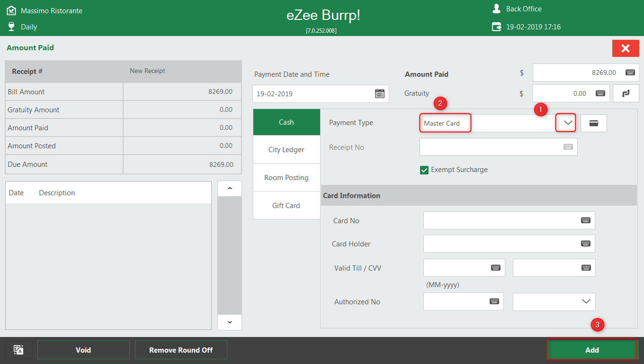Open the keyboard for the Valid Till field
The width and height of the screenshot is (644, 364).
pyautogui.click(x=496, y=268)
